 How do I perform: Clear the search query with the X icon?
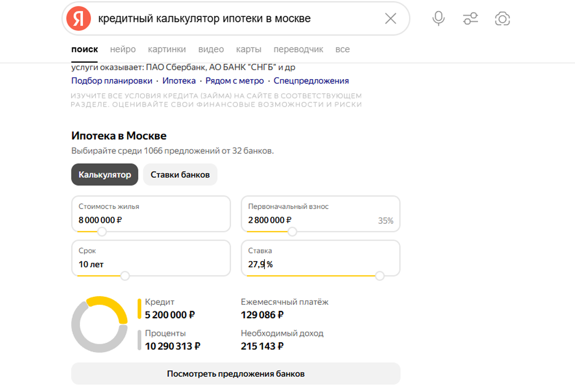pos(391,19)
